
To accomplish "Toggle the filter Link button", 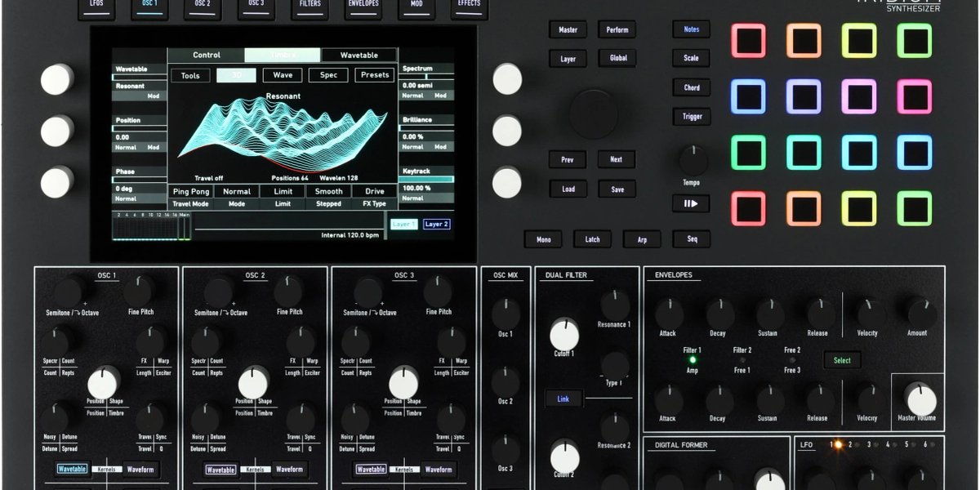I will [x=563, y=399].
